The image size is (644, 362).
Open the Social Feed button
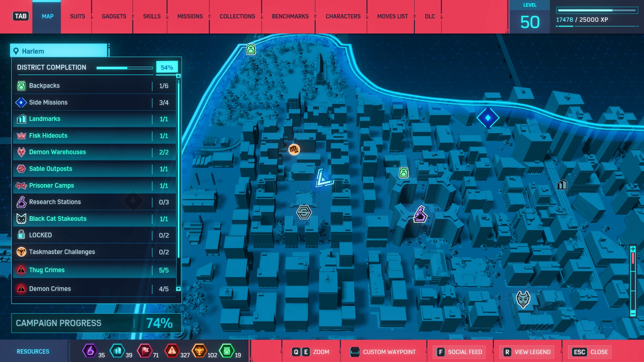tap(460, 352)
